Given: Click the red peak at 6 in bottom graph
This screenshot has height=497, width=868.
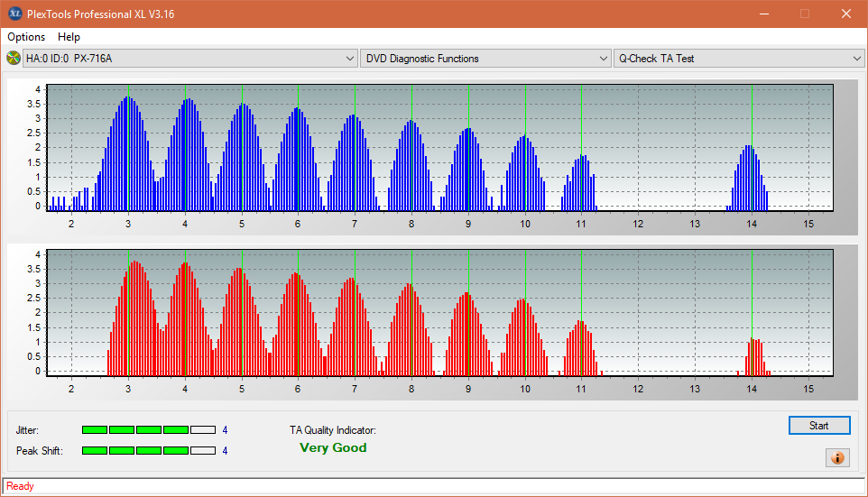Looking at the screenshot, I should (297, 325).
